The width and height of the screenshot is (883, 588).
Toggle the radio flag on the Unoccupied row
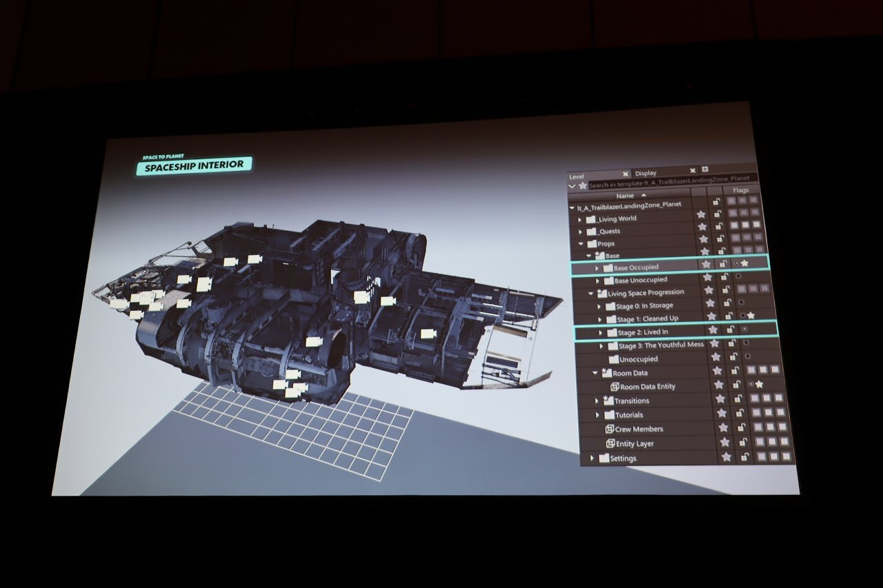pos(748,356)
